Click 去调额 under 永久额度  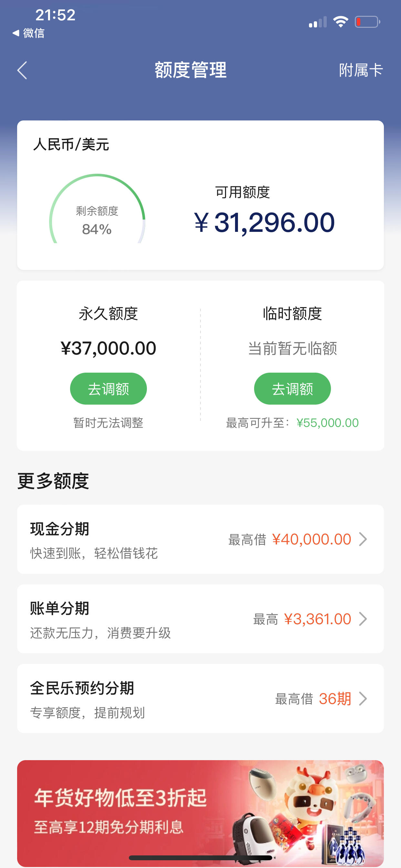click(108, 388)
